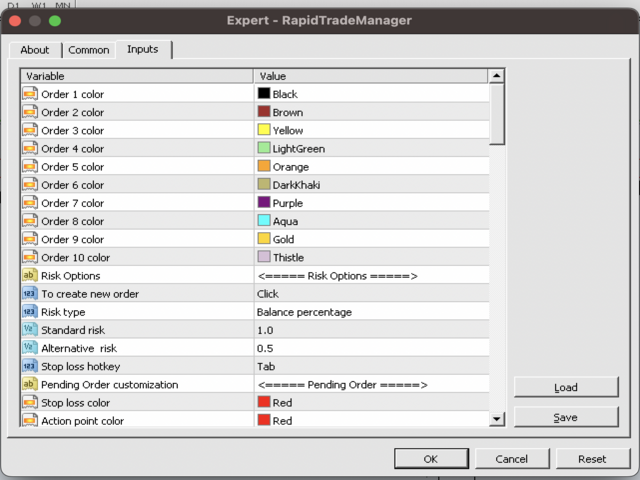Screen dimensions: 640x480
Task: Open the 'Click' value for To create new order
Action: click(371, 294)
